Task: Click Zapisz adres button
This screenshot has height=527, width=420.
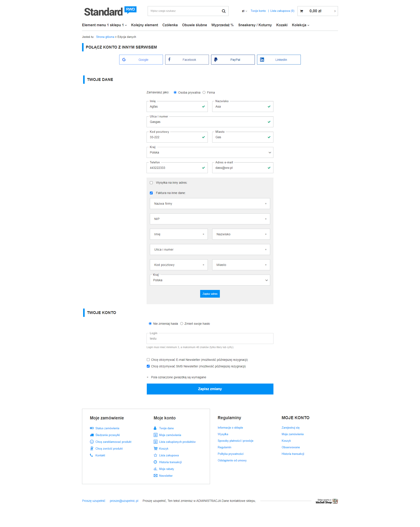Action: (x=210, y=294)
